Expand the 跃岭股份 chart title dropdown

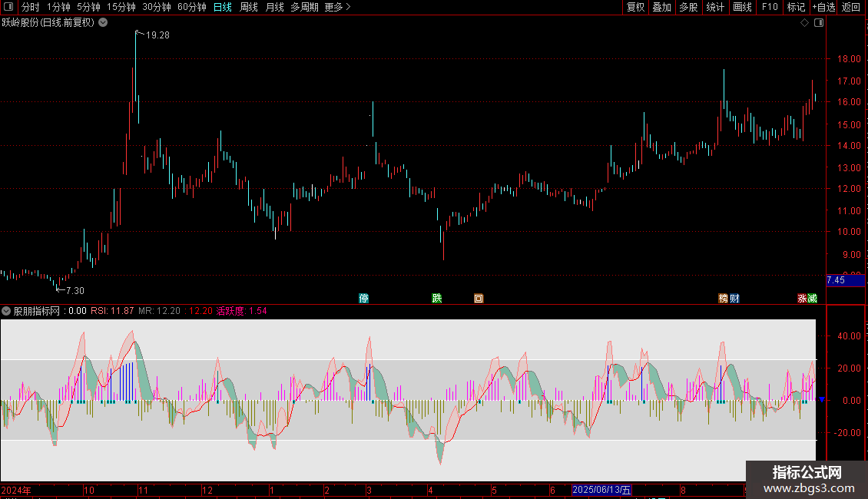coord(103,23)
